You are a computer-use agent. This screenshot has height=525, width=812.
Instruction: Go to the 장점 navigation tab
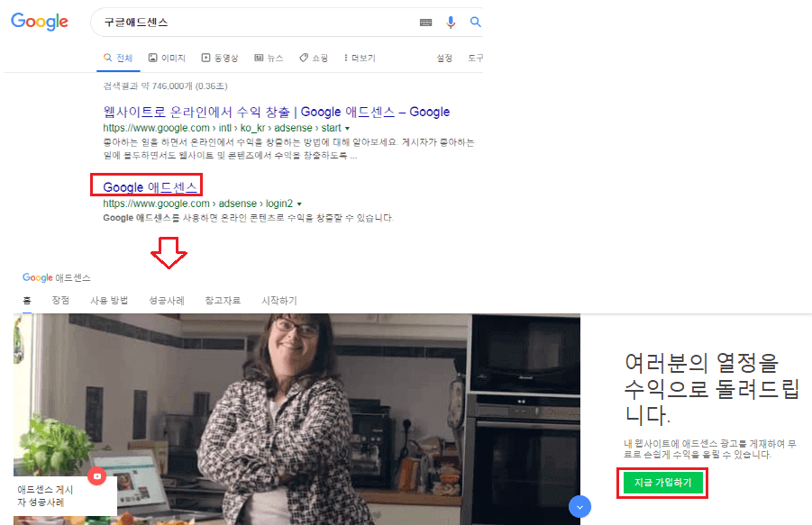click(60, 300)
